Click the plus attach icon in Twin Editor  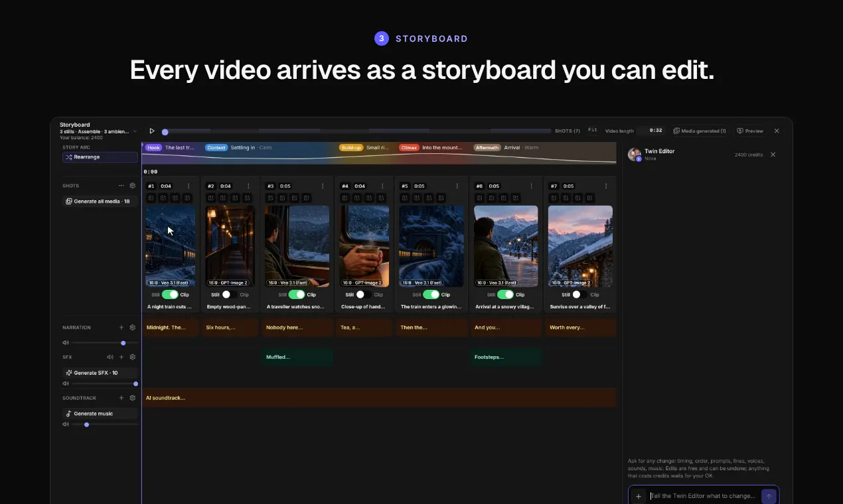click(x=639, y=496)
